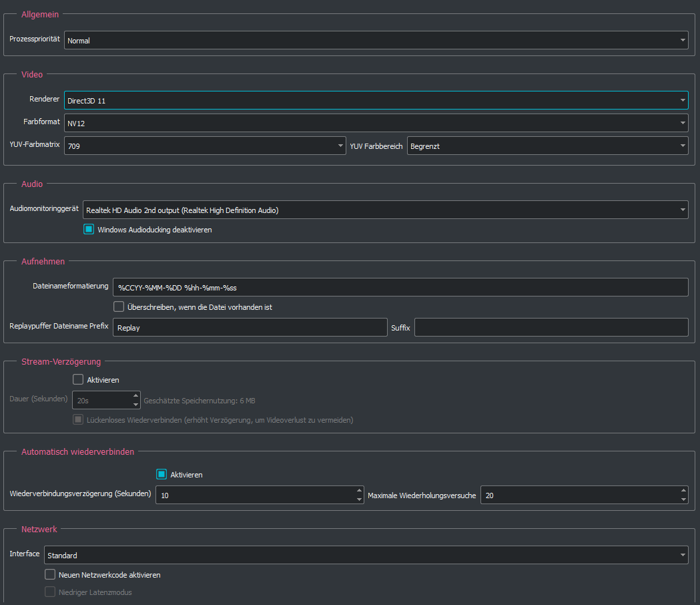700x605 pixels.
Task: Open the YUV-Farbmatrix dropdown
Action: point(205,146)
